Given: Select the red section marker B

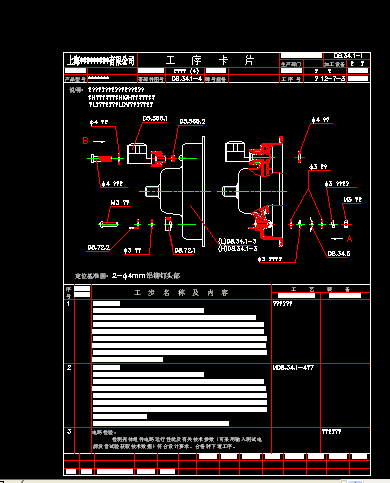Looking at the screenshot, I should click(85, 141).
